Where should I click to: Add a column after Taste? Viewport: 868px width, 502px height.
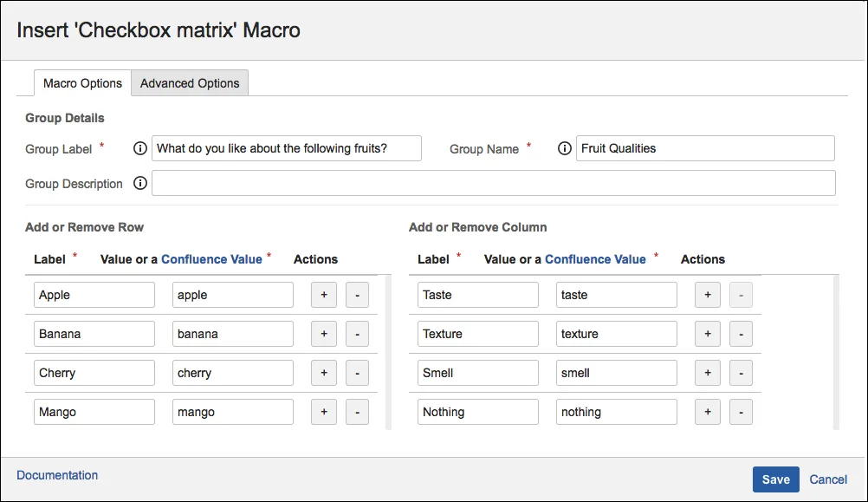point(708,295)
